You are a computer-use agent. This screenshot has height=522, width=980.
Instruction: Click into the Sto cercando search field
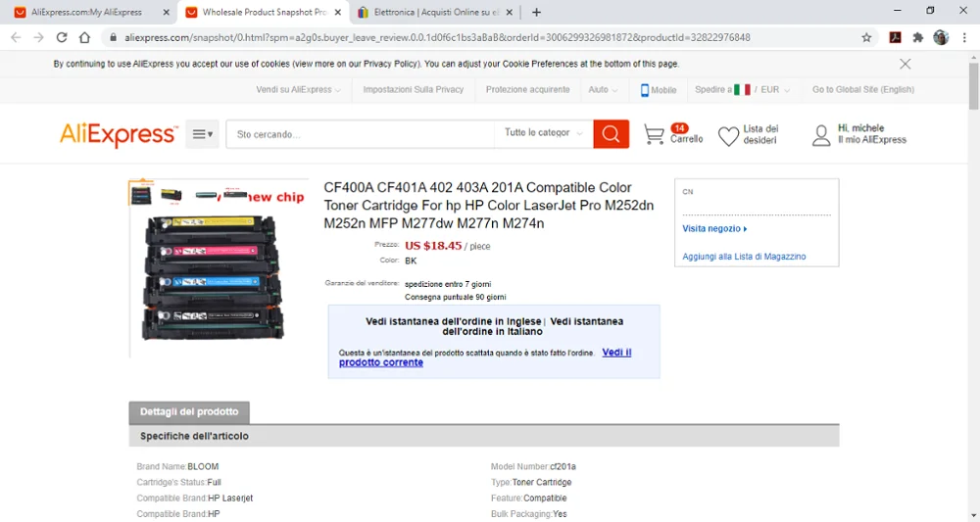tap(360, 133)
